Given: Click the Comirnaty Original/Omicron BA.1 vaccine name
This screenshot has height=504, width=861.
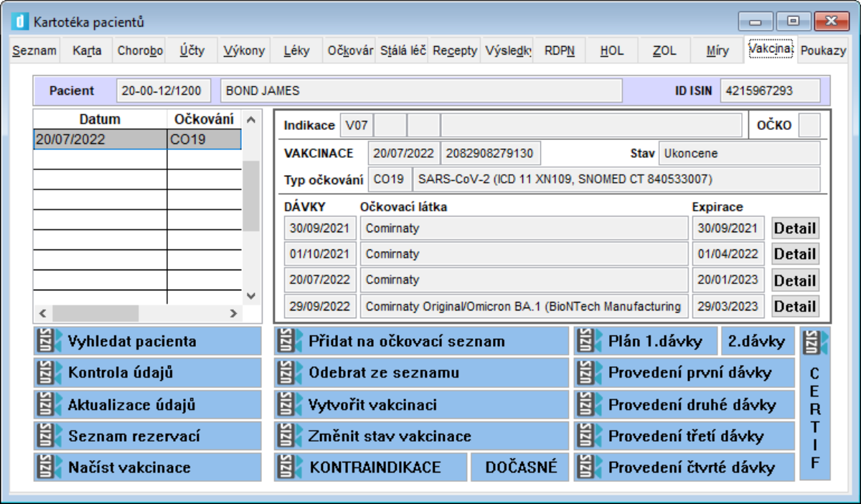Looking at the screenshot, I should (524, 306).
